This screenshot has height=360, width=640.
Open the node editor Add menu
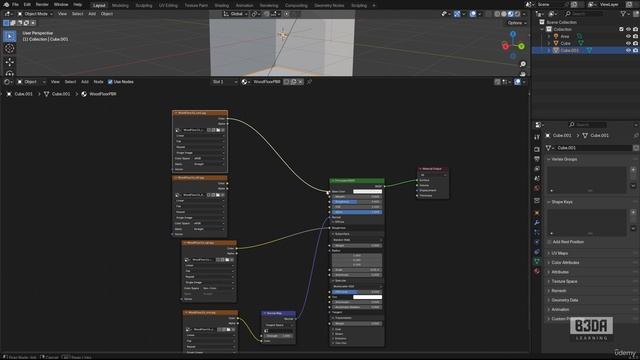(x=85, y=82)
